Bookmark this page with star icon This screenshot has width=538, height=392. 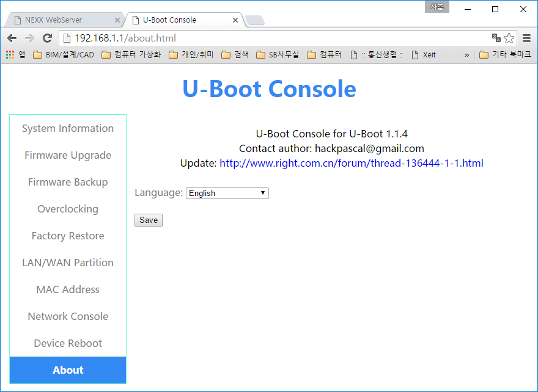[509, 38]
